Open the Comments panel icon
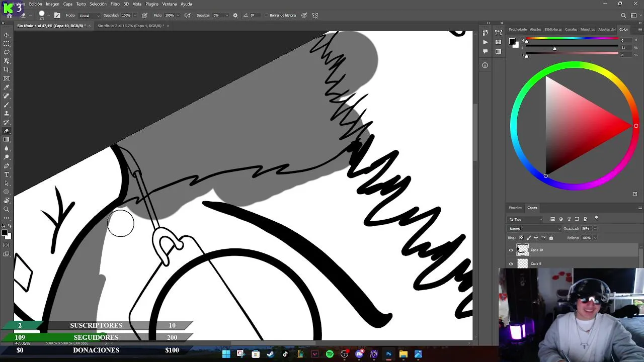The width and height of the screenshot is (644, 362). pyautogui.click(x=485, y=51)
